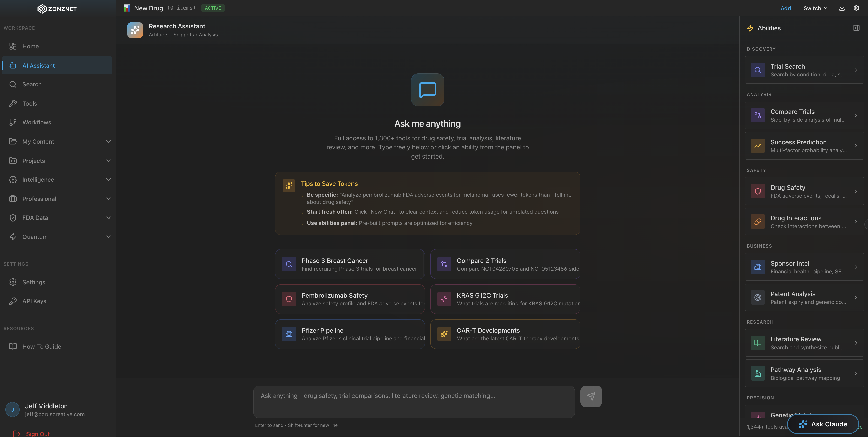This screenshot has width=868, height=437.
Task: Click the collapse Abilities panel icon
Action: coord(856,28)
